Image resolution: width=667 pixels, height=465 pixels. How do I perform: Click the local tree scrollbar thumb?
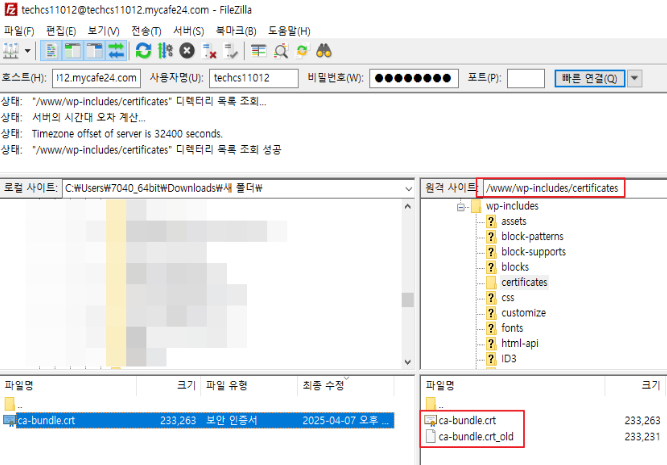[x=408, y=300]
